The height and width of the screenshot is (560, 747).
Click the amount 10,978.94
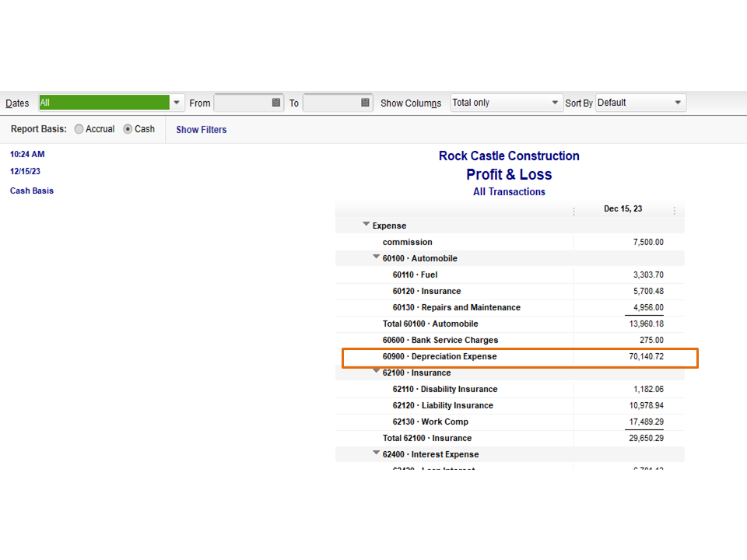(x=646, y=405)
